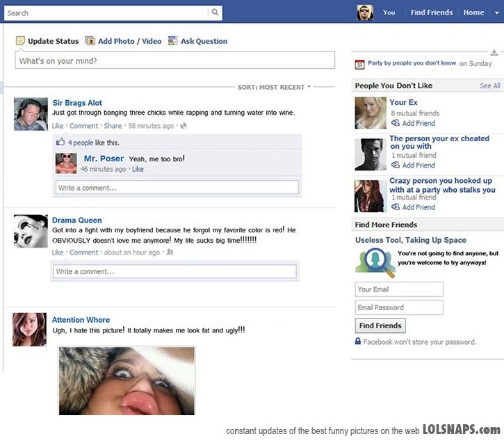Click the Add Friend icon under Your Ex
The width and height of the screenshot is (504, 443).
pyautogui.click(x=396, y=123)
